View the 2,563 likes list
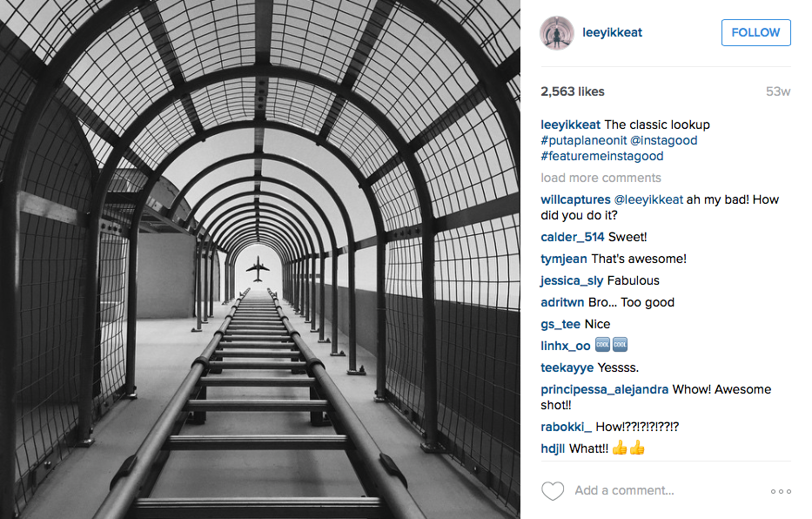Viewport: 812px width, 519px height. click(573, 91)
